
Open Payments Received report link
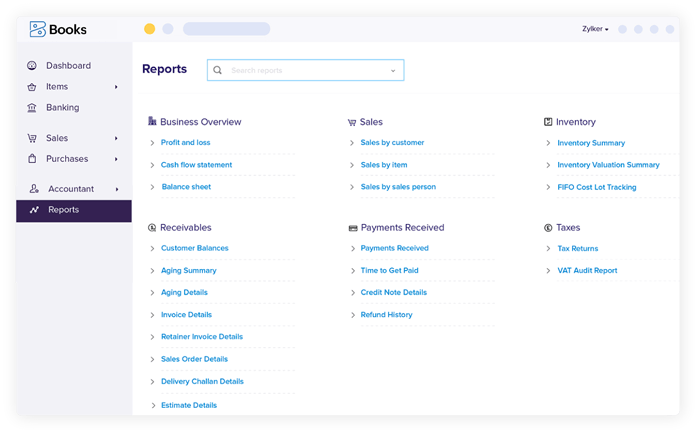click(394, 248)
